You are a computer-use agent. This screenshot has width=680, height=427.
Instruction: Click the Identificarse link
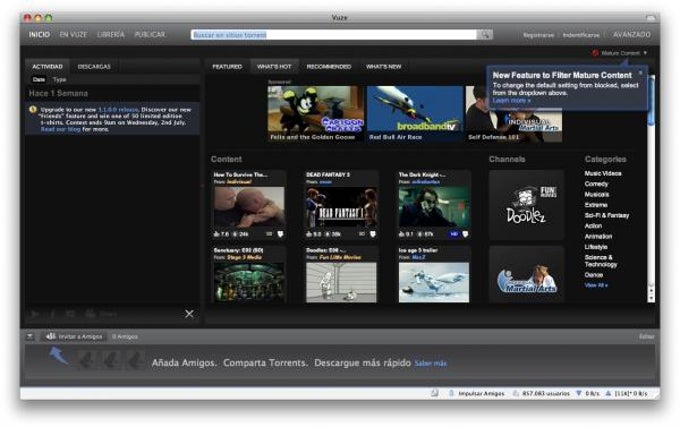pyautogui.click(x=581, y=35)
